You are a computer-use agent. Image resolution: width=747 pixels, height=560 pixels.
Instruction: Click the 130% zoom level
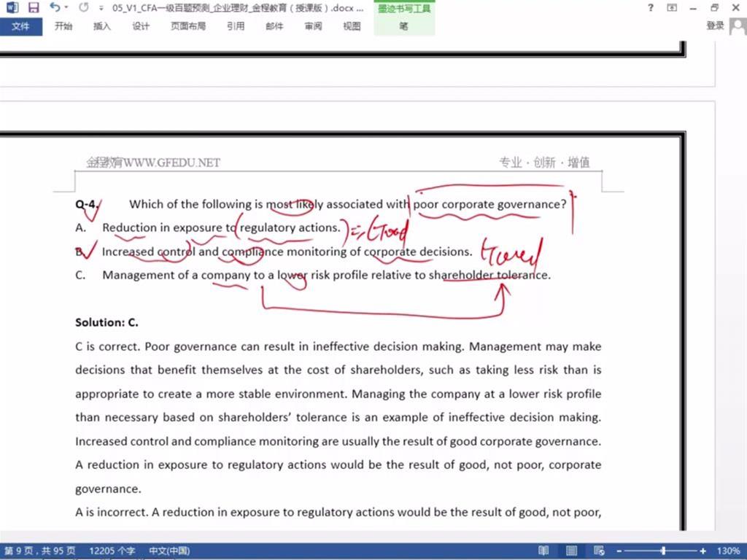click(728, 551)
